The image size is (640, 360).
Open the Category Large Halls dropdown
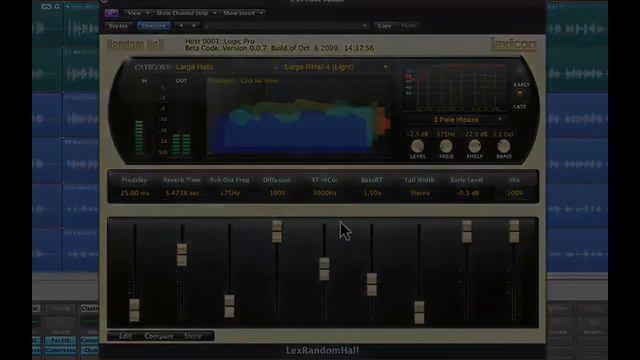pos(227,67)
